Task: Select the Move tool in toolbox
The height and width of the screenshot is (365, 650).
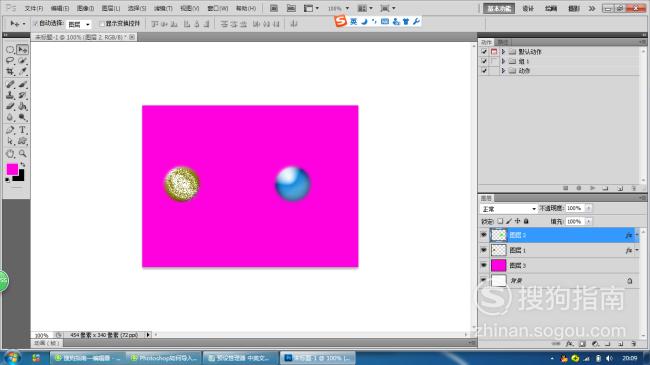Action: [22, 50]
